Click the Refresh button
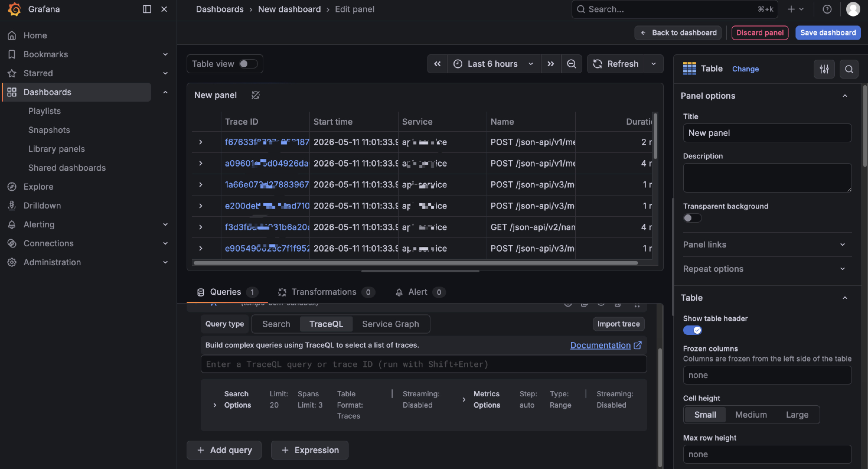The image size is (868, 469). click(616, 64)
